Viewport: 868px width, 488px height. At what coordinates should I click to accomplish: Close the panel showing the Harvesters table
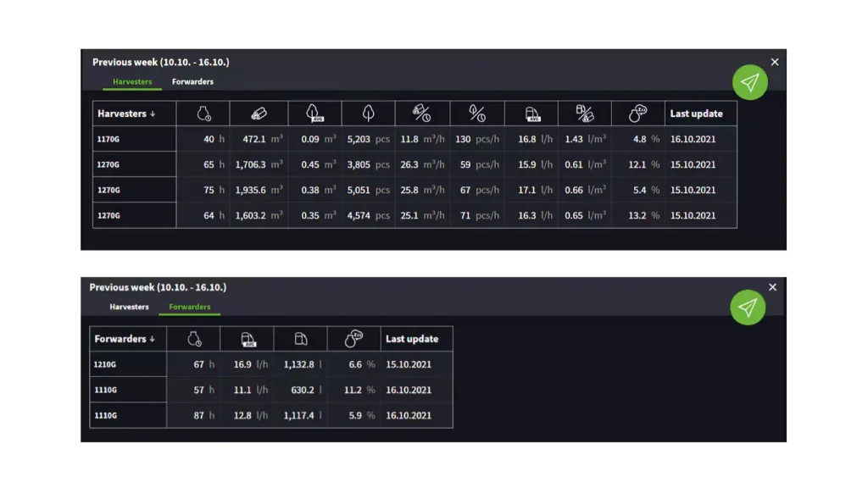click(775, 62)
